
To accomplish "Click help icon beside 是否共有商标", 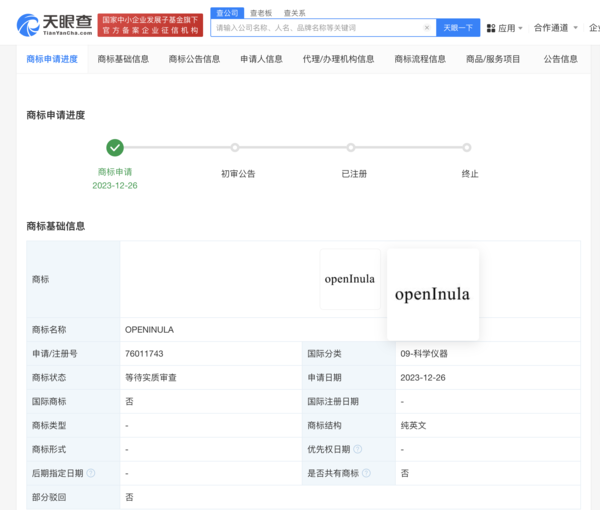I will 366,473.
